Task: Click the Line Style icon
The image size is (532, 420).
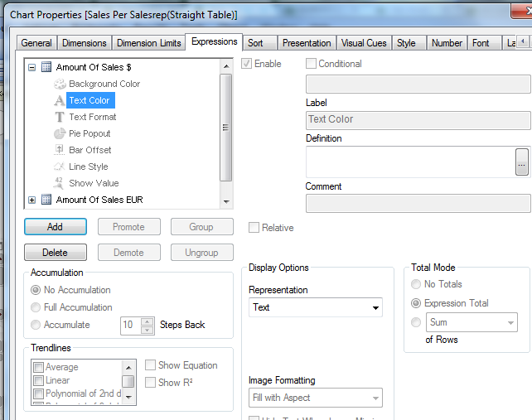Action: 60,167
